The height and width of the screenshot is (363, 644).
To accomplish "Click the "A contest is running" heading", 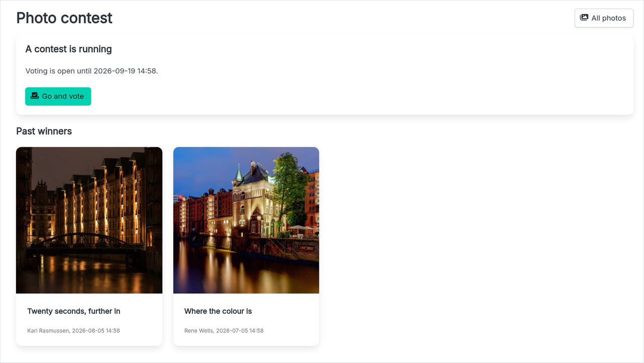I will tap(69, 49).
